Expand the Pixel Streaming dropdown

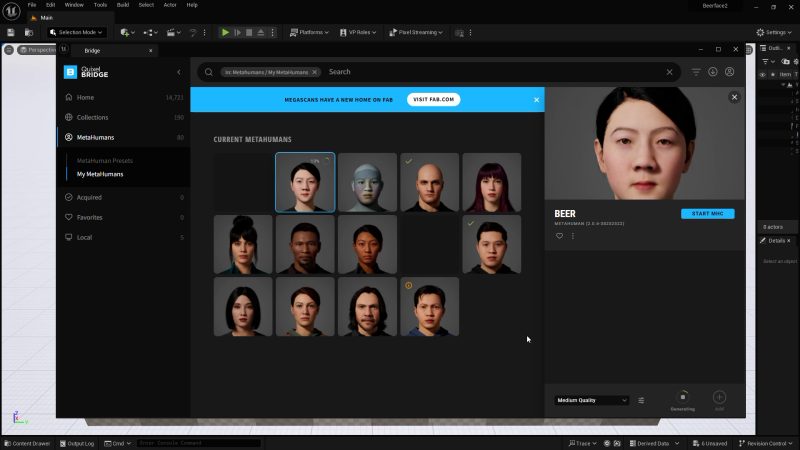[x=416, y=33]
